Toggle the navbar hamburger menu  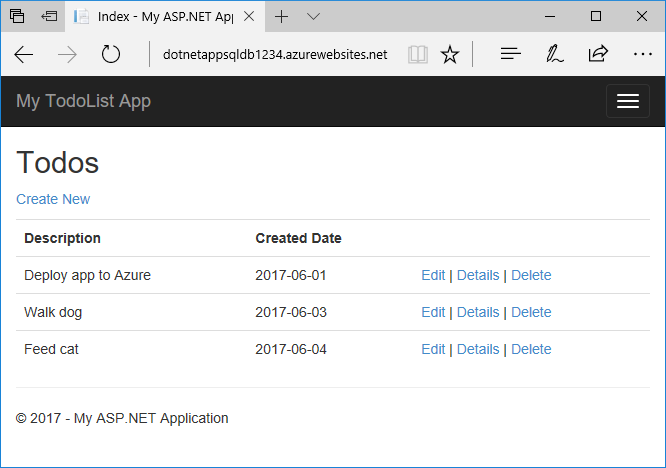[627, 101]
